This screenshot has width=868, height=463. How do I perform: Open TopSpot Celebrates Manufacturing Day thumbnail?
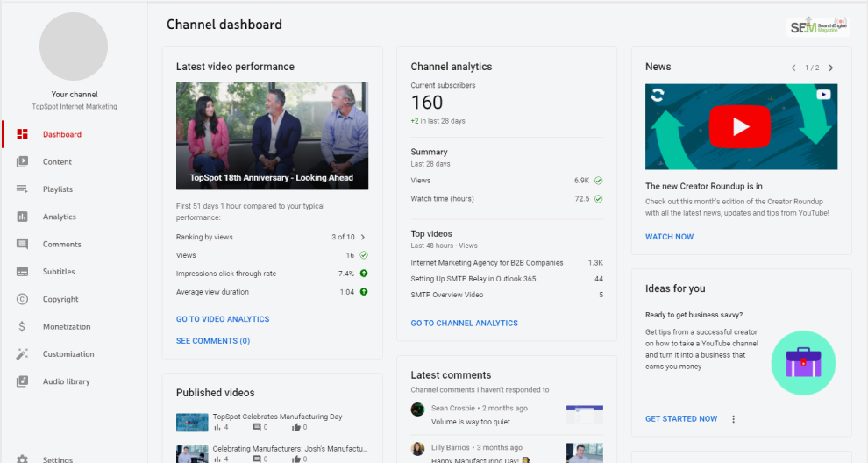[192, 423]
